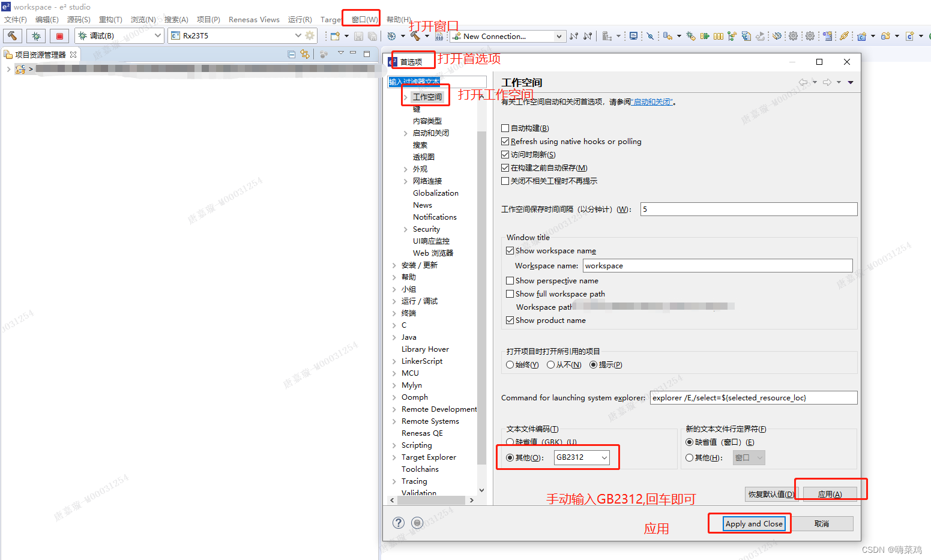Click the Debug configurations bug icon
The image size is (931, 560).
pyautogui.click(x=35, y=35)
